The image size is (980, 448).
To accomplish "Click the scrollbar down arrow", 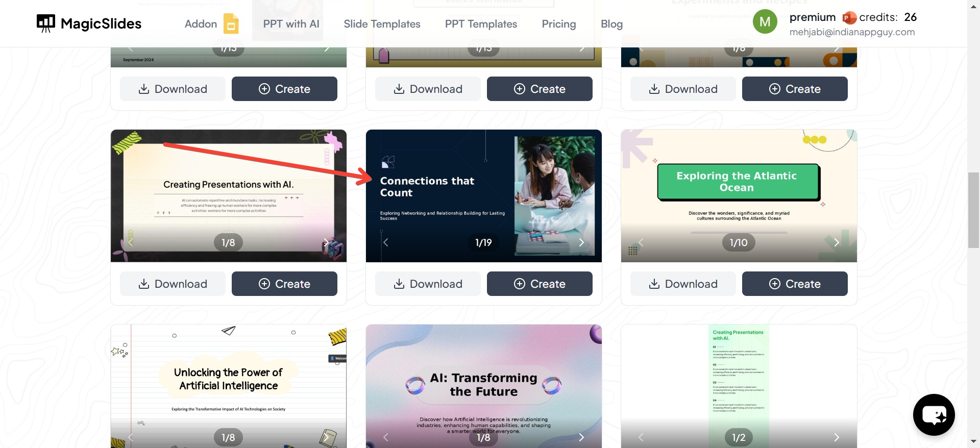I will click(974, 441).
